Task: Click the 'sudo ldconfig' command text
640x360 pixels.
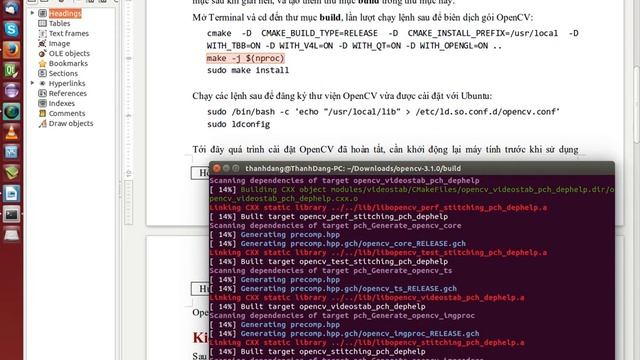Action: point(238,124)
